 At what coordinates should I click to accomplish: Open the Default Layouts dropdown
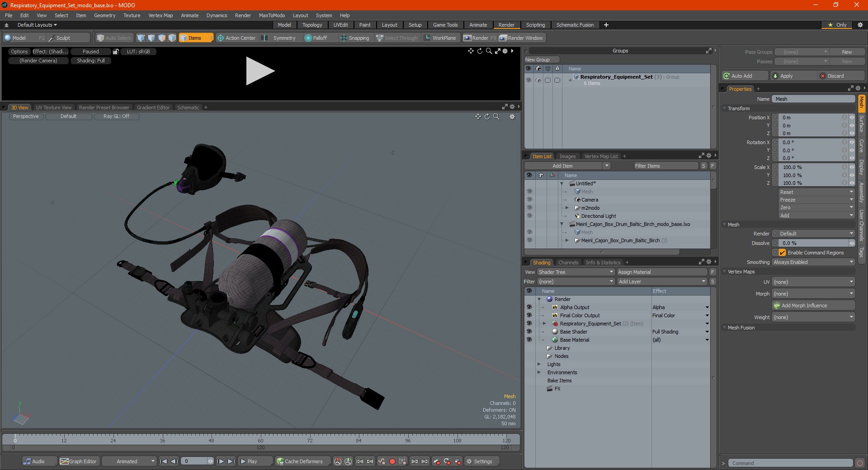(37, 25)
